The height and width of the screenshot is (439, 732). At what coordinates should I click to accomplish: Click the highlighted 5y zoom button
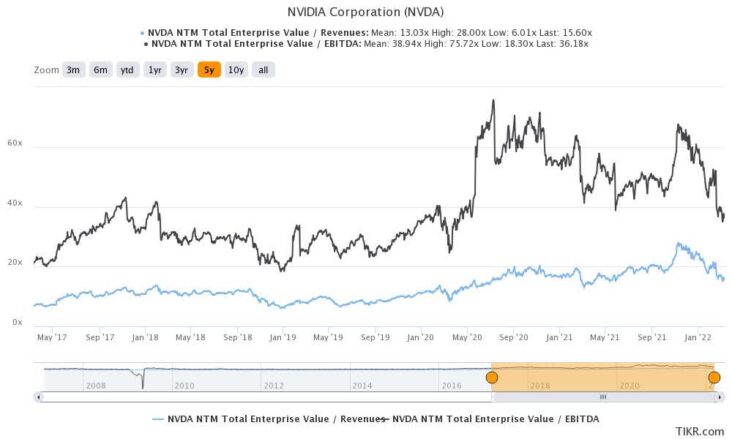[209, 70]
